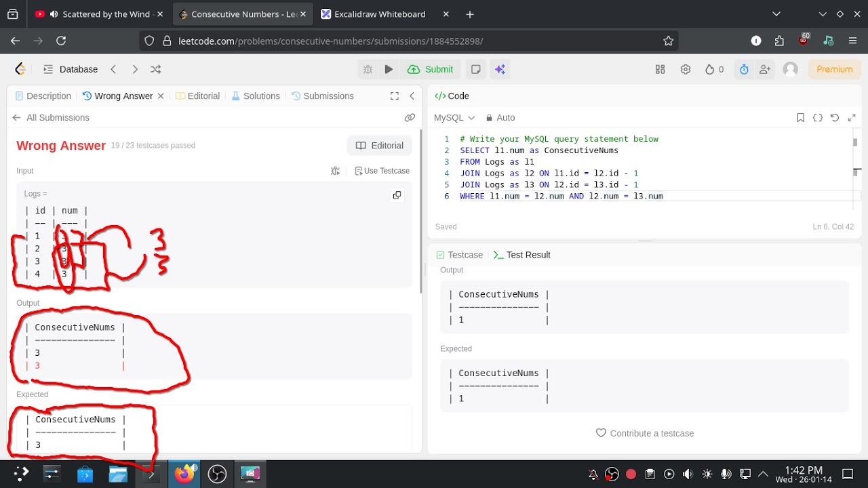
Task: Open the AI sparkle assistant icon
Action: [500, 69]
